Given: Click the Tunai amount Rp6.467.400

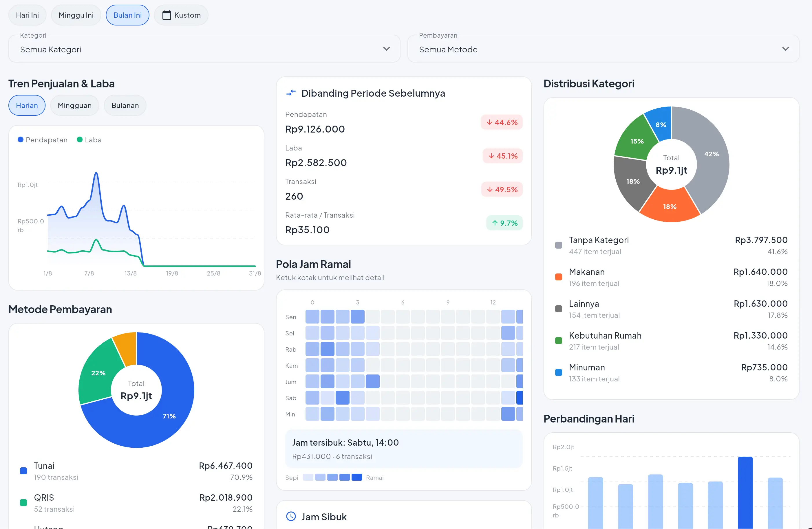Looking at the screenshot, I should coord(226,466).
